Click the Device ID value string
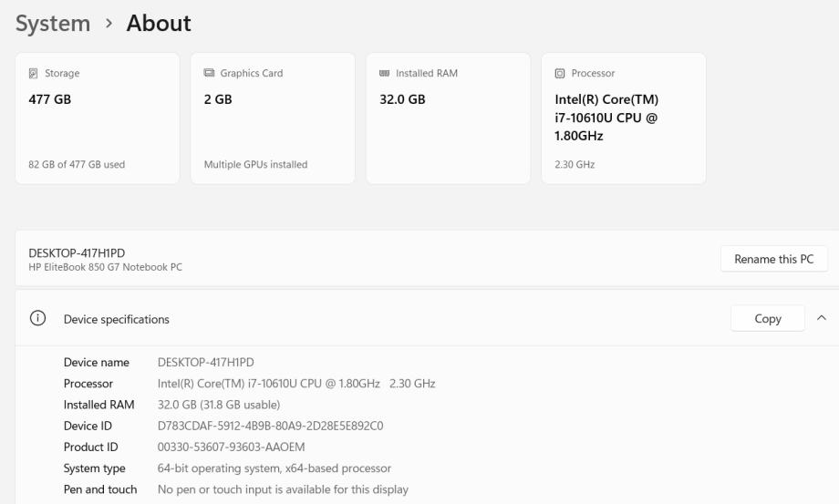 [x=270, y=426]
